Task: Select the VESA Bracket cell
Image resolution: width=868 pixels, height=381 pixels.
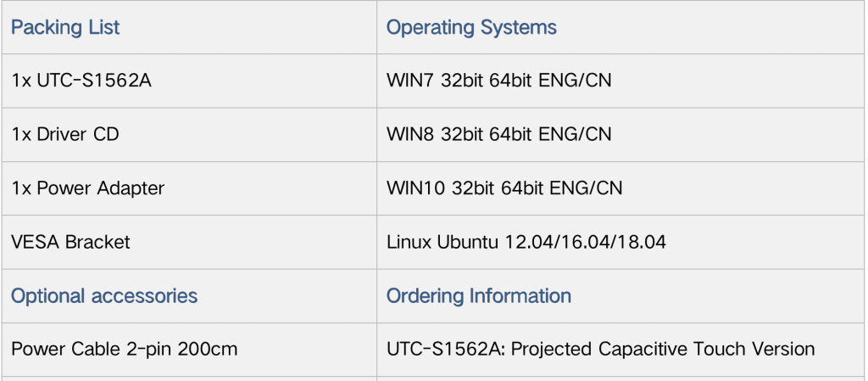Action: pos(189,242)
